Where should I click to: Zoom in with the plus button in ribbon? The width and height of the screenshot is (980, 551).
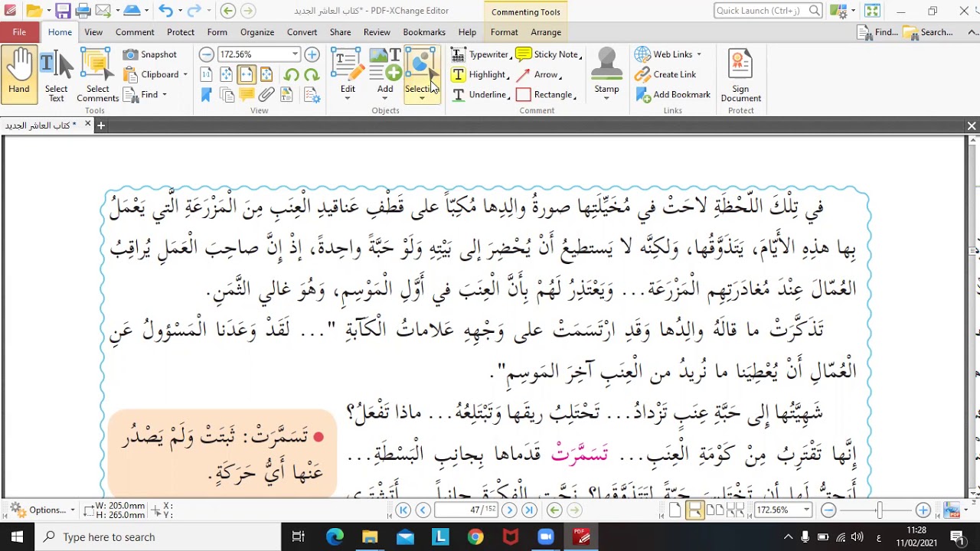coord(312,54)
